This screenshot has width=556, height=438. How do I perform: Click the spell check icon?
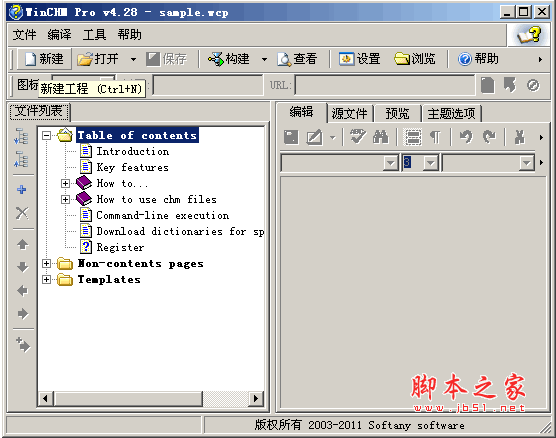(358, 137)
